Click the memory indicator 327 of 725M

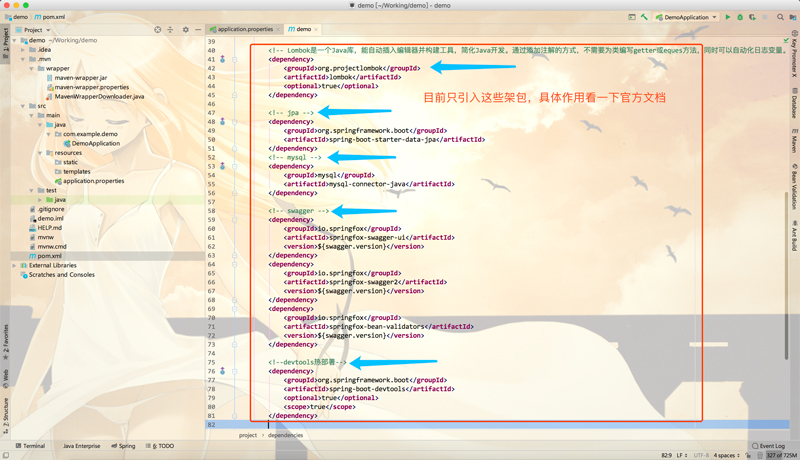tap(781, 455)
